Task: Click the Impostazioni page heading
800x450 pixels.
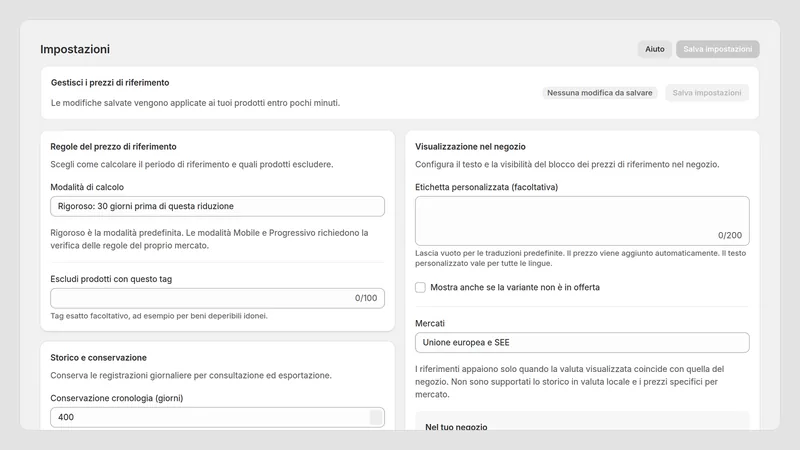Action: [x=75, y=49]
